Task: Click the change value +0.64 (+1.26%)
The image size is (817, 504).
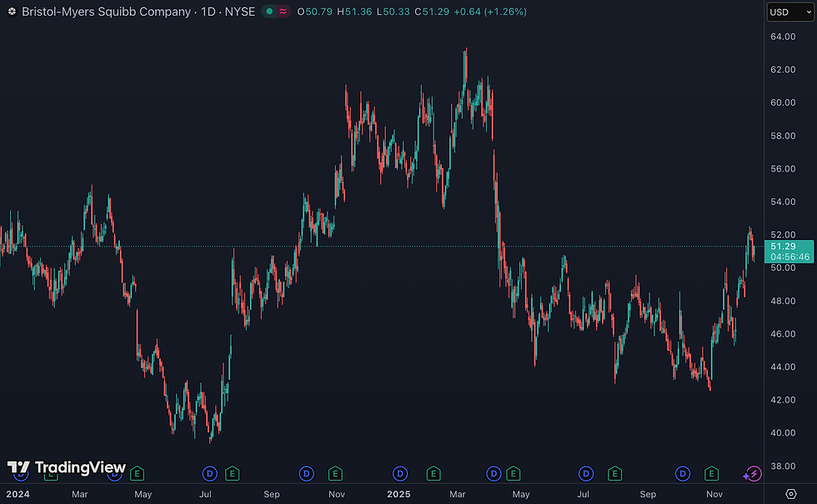Action: pos(490,12)
